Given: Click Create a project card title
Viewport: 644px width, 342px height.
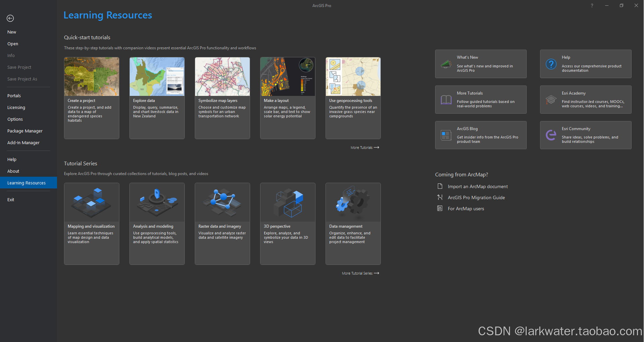Looking at the screenshot, I should point(81,101).
